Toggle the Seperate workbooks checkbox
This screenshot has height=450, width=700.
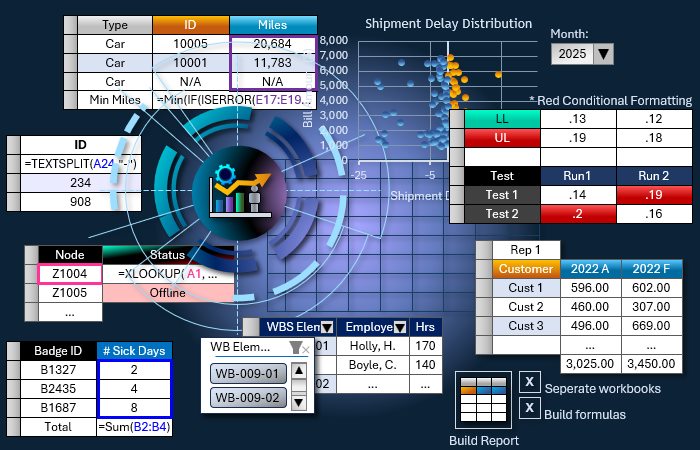pyautogui.click(x=529, y=382)
